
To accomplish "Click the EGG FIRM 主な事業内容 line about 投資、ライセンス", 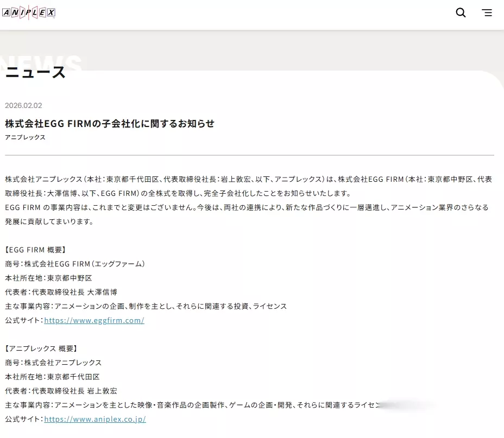I will pos(146,306).
